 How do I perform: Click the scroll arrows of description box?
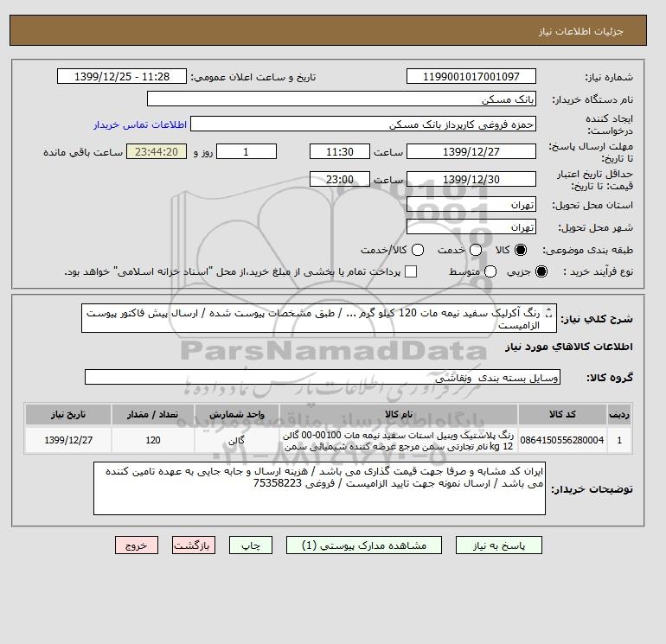548,313
